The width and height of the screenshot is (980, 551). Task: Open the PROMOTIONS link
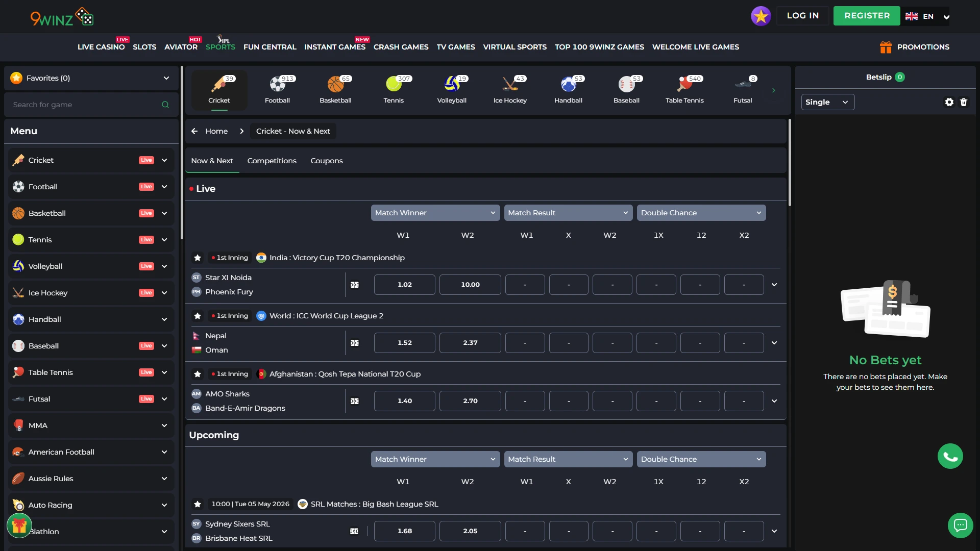tap(914, 47)
